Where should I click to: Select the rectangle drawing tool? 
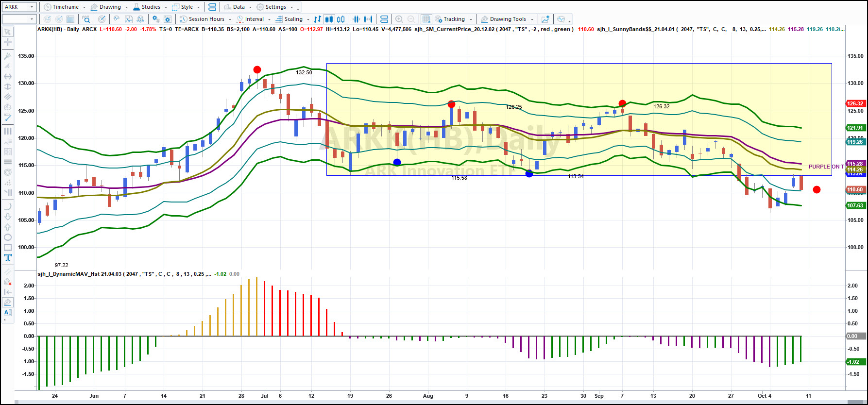(8, 247)
